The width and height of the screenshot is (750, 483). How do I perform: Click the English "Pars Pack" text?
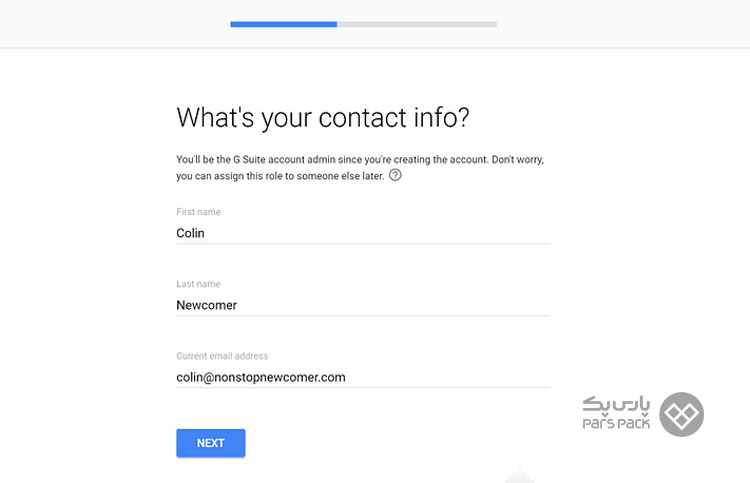616,423
